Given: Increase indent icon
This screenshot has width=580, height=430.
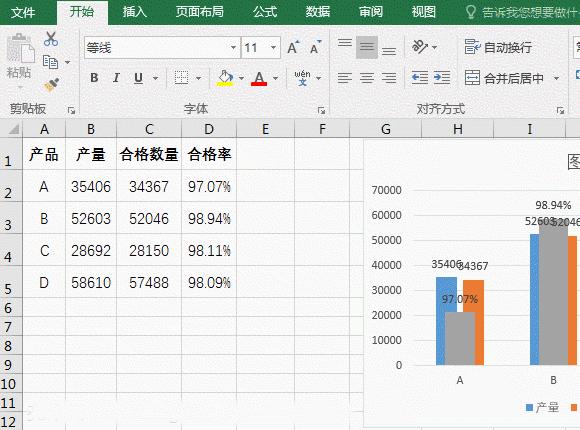Looking at the screenshot, I should point(442,78).
